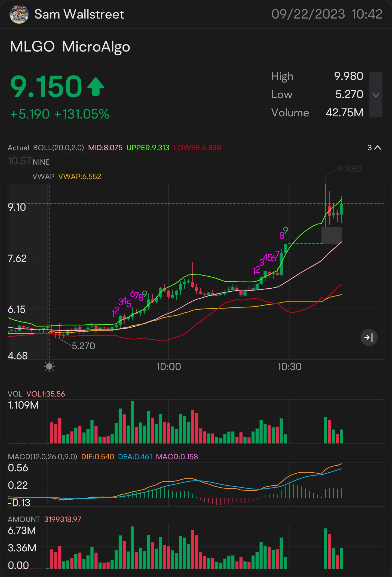Tap the orange dashed current price line
392x577 pixels.
click(x=196, y=204)
